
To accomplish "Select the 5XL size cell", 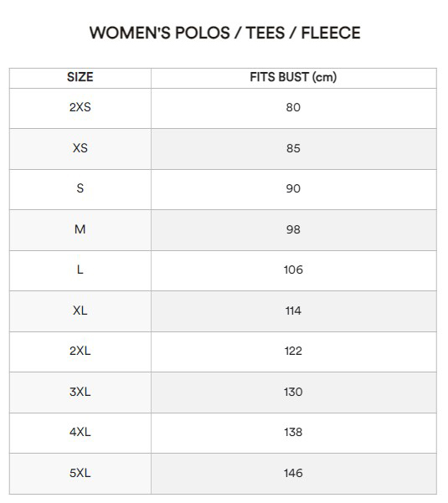I will point(80,473).
